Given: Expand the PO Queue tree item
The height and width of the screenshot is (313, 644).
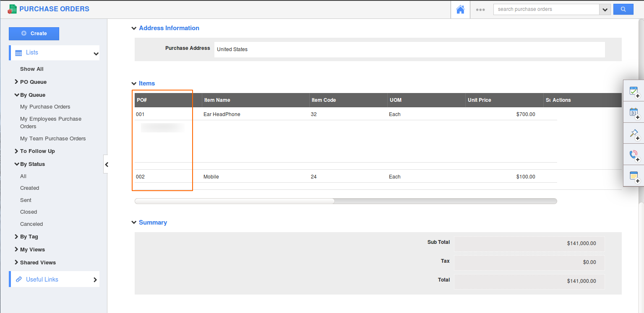Looking at the screenshot, I should click(x=16, y=82).
